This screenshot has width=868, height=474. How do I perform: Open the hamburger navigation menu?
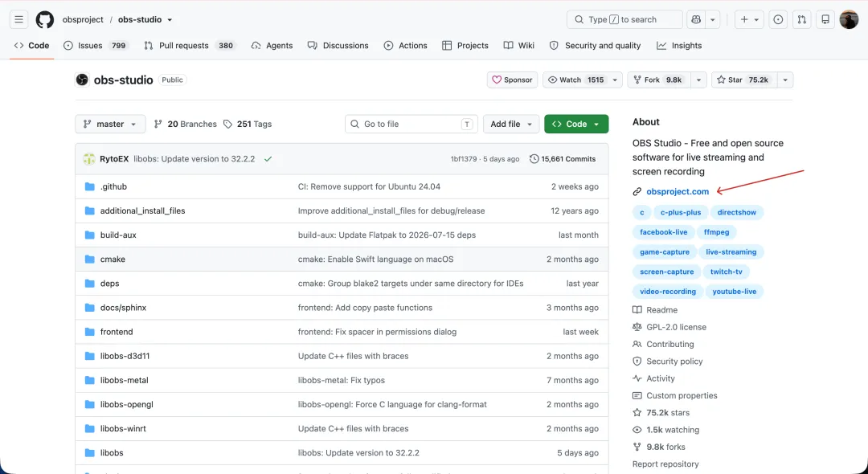pos(18,19)
